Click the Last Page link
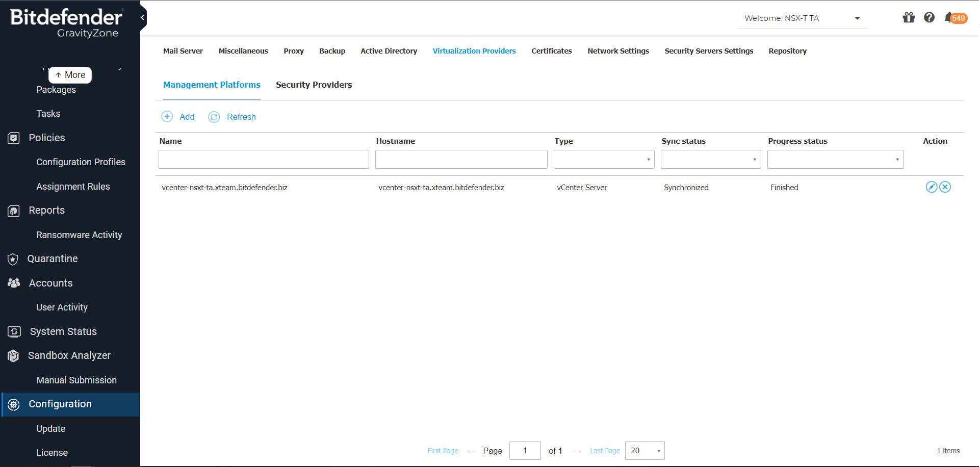 (605, 451)
